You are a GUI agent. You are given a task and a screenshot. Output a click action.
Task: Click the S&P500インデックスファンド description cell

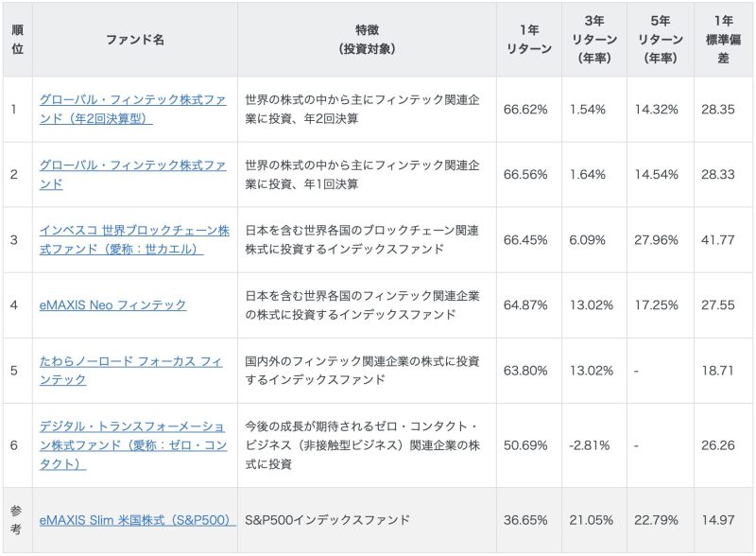(x=327, y=520)
